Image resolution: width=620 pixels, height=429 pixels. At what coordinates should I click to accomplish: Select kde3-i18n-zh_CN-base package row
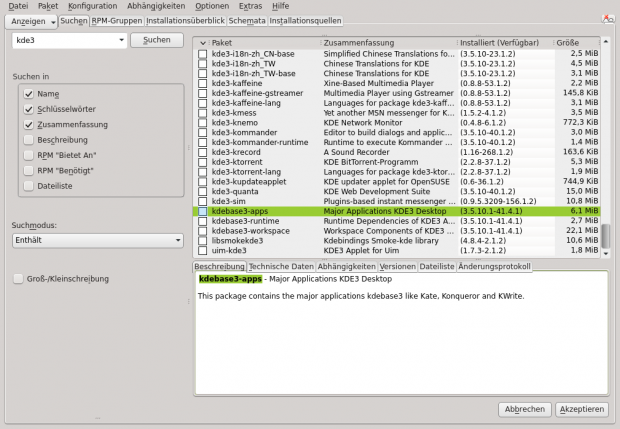(397, 54)
